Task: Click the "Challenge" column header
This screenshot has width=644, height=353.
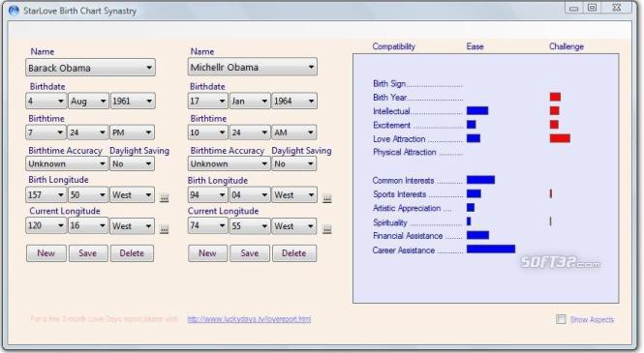Action: tap(567, 46)
